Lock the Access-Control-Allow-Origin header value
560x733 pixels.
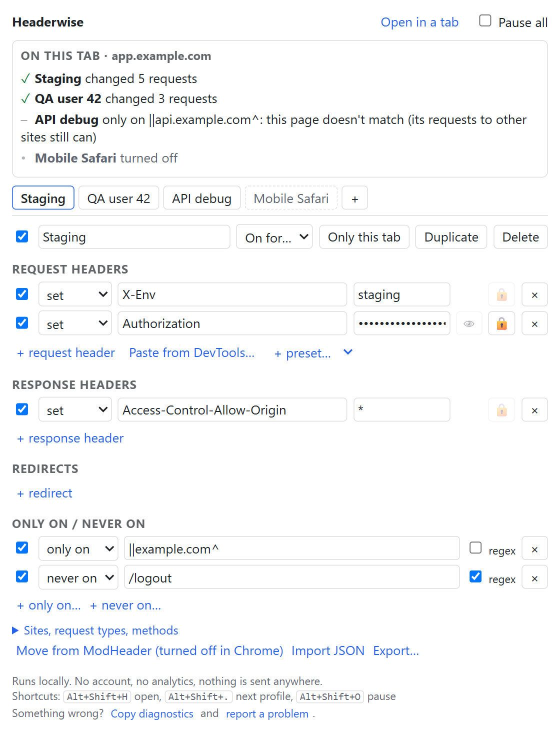pos(501,410)
